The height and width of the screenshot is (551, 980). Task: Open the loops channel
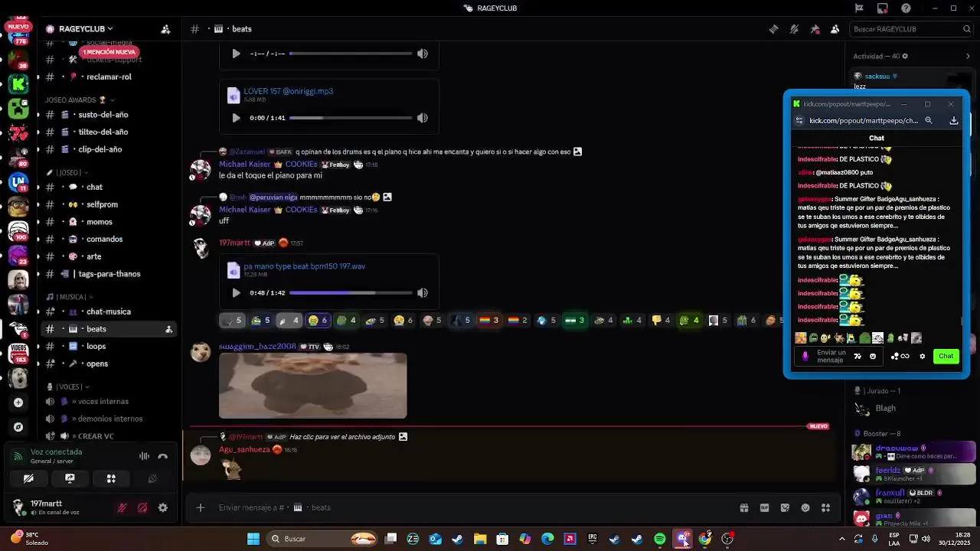(108, 346)
